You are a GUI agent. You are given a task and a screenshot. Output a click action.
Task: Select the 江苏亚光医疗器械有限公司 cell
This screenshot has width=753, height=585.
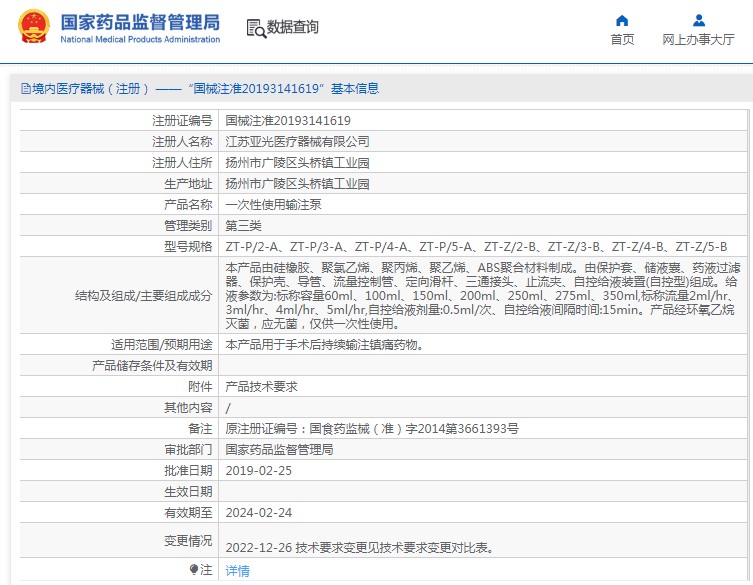[x=297, y=142]
